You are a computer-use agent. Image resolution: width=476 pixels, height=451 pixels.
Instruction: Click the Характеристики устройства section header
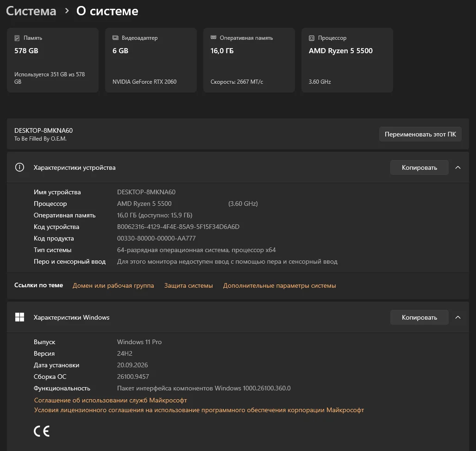click(x=238, y=167)
